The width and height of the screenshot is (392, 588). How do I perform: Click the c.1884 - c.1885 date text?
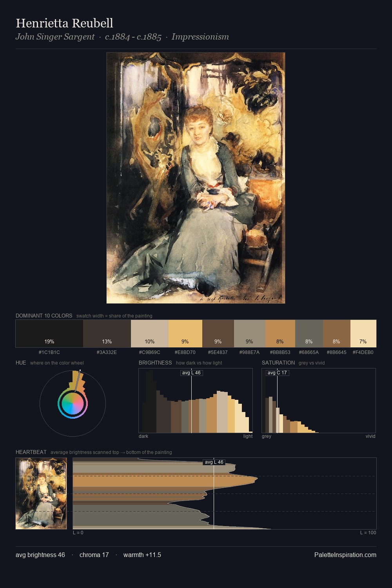133,37
